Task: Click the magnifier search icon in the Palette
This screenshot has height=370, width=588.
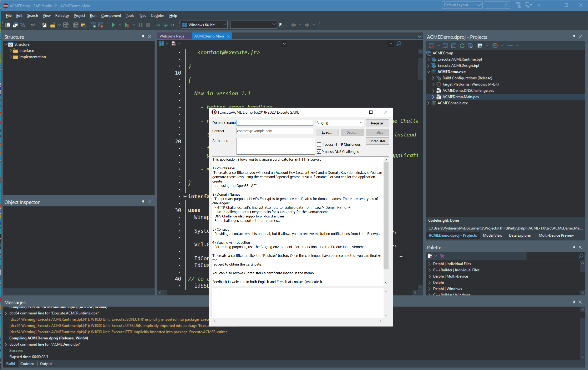Action: point(581,256)
